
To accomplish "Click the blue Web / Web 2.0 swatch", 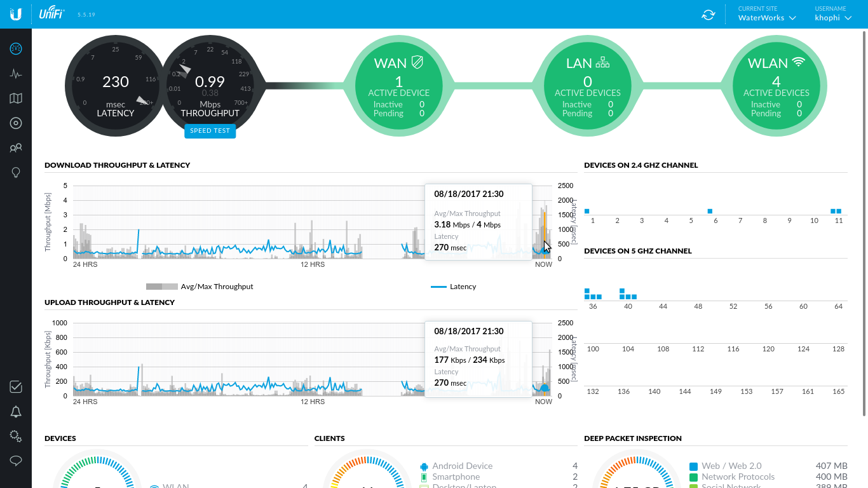I will point(694,466).
